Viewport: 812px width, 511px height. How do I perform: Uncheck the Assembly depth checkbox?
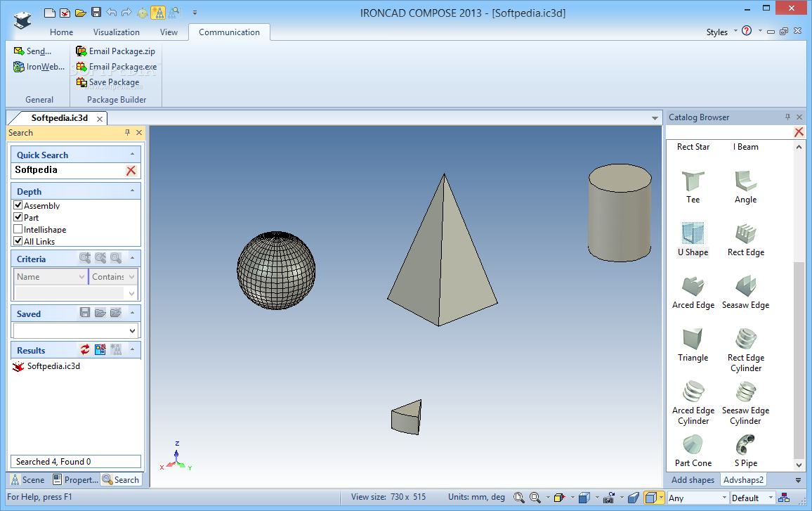coord(18,205)
